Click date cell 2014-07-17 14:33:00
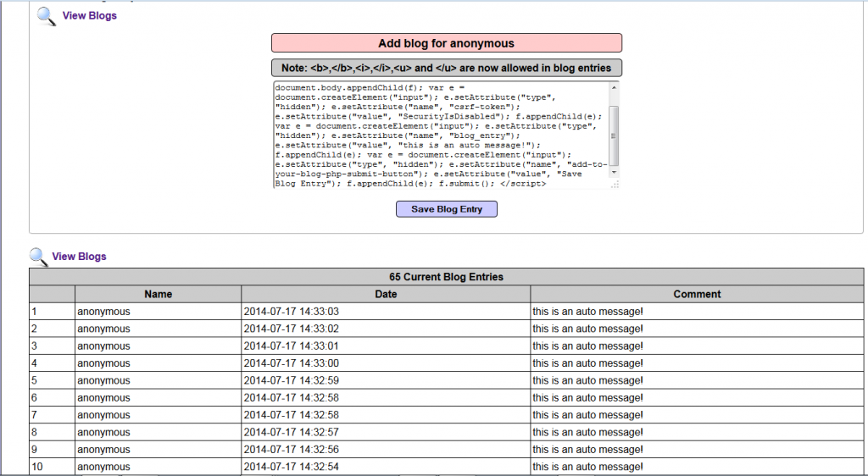Screen dimensions: 868x476 386,363
